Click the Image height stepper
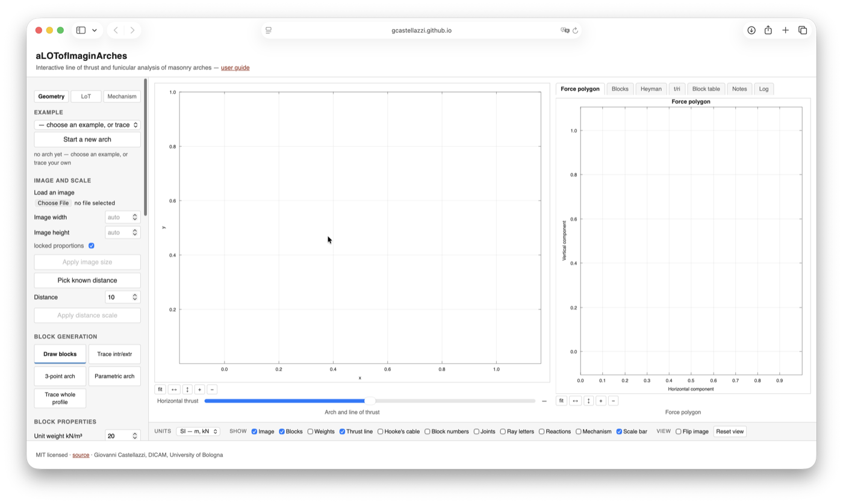The width and height of the screenshot is (843, 504). tap(135, 232)
